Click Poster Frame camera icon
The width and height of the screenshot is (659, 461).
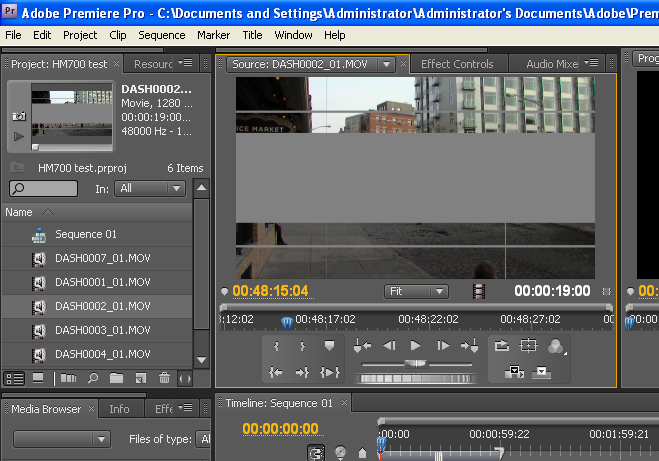click(x=18, y=116)
